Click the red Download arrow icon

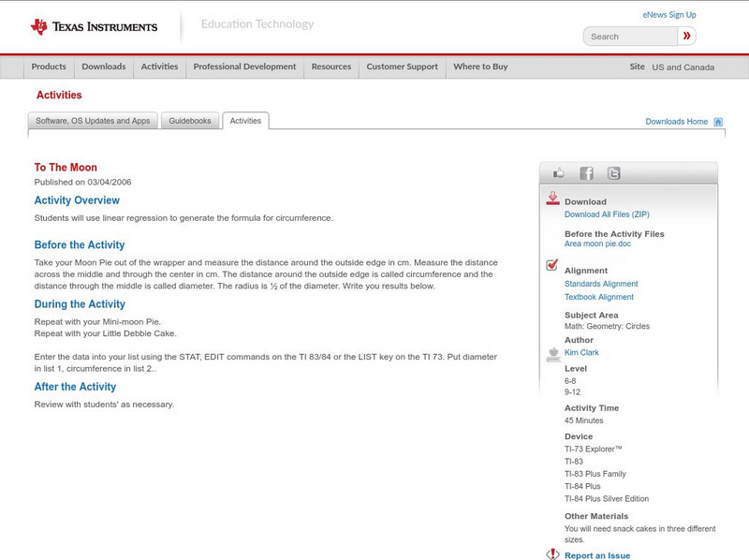click(552, 199)
